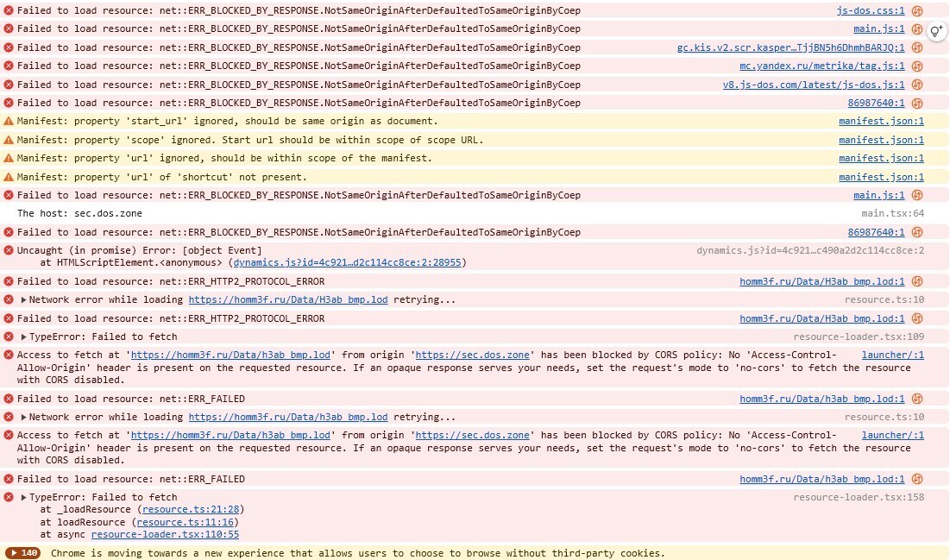The height and width of the screenshot is (560, 950).
Task: Open manifest.json:1 link for 'start_url' warning
Action: click(x=881, y=121)
